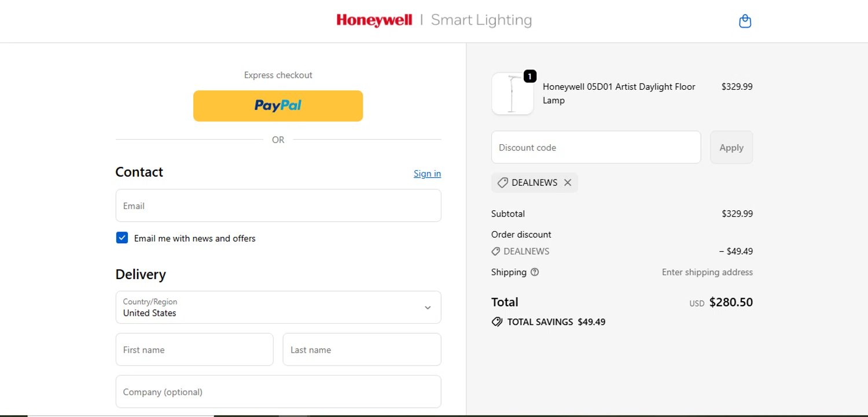Click the Last name field
868x417 pixels.
coord(362,349)
